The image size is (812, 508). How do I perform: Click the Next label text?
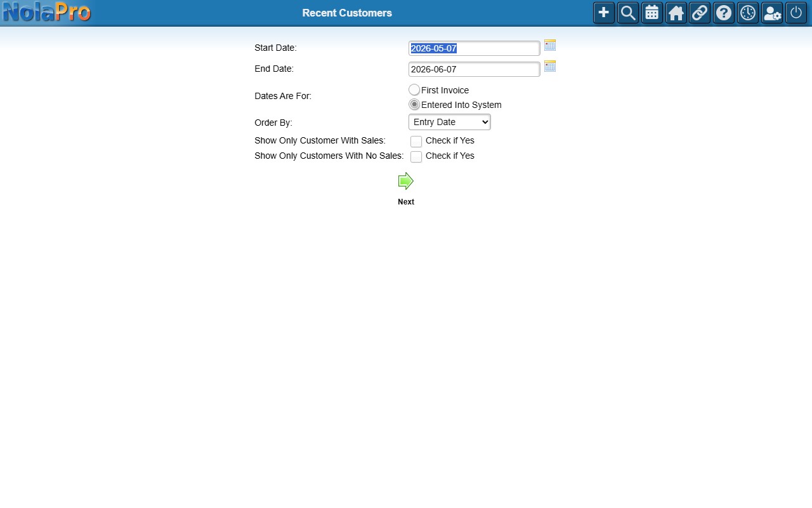[x=406, y=202]
